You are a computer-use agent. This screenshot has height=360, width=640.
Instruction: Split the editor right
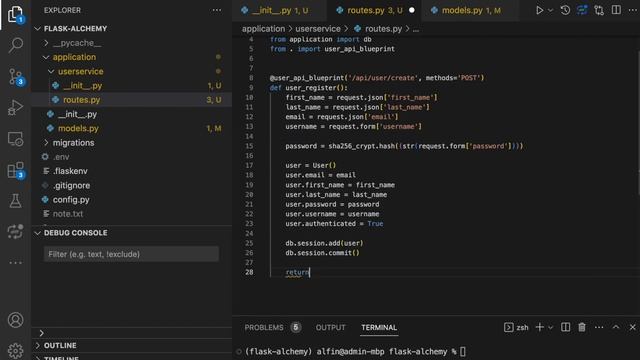(x=616, y=10)
